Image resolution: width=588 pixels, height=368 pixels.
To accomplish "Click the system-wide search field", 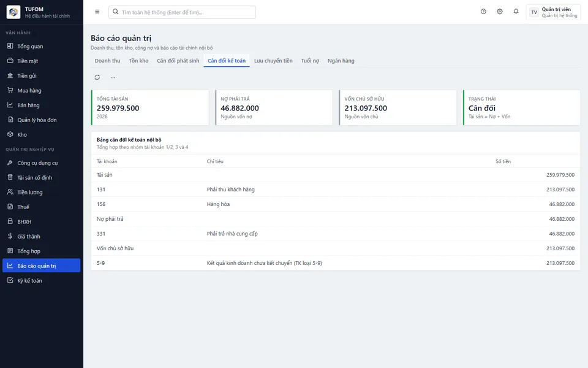I will 182,12.
